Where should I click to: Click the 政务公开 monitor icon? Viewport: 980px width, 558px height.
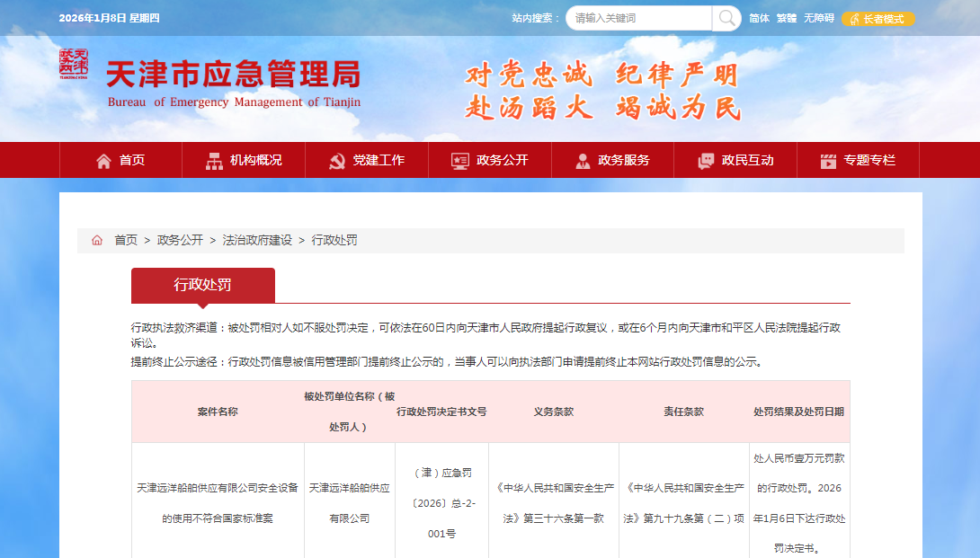pyautogui.click(x=460, y=161)
